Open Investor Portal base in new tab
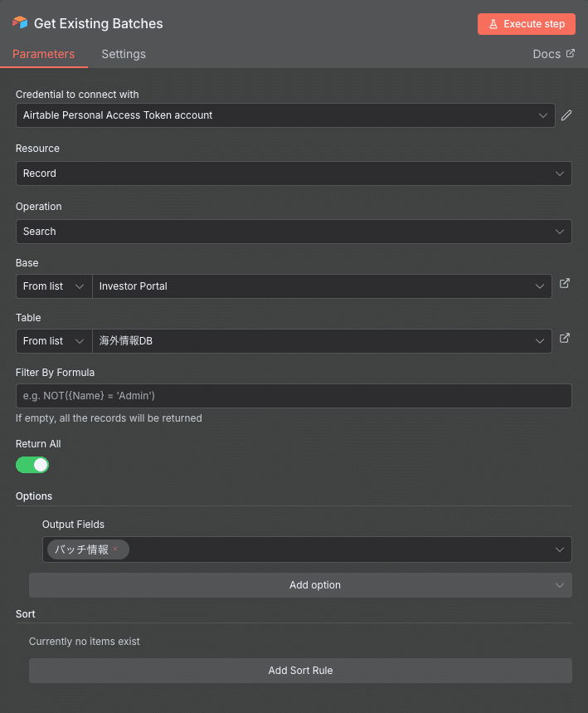588x713 pixels. pyautogui.click(x=565, y=284)
